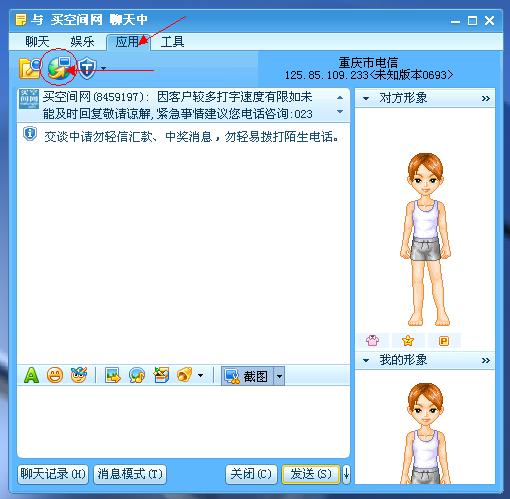Click inside the message input box
Viewport: 510px width, 499px height.
click(x=183, y=422)
